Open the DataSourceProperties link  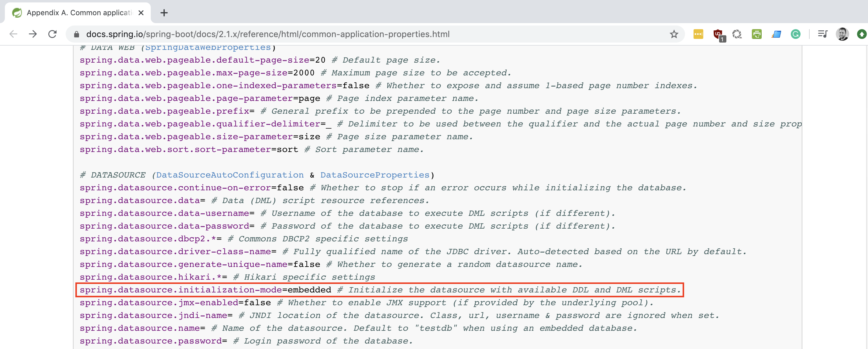(375, 175)
